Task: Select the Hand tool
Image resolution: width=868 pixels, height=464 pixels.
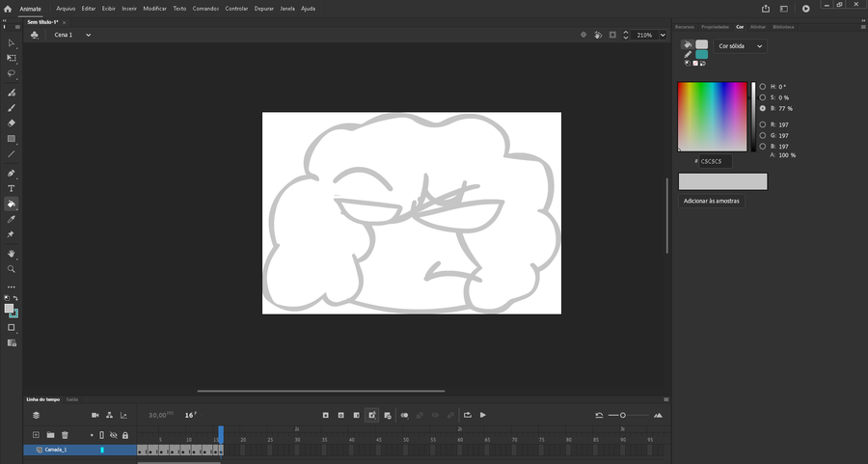Action: 11,254
